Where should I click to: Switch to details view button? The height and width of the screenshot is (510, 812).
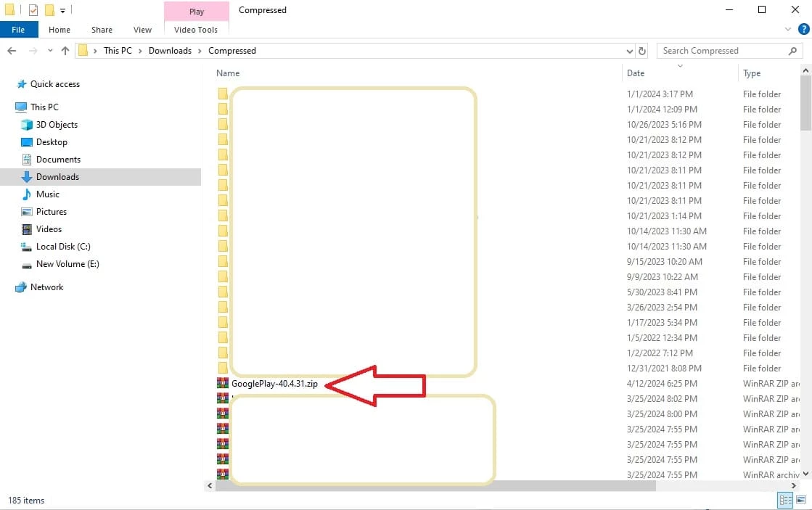coord(785,500)
